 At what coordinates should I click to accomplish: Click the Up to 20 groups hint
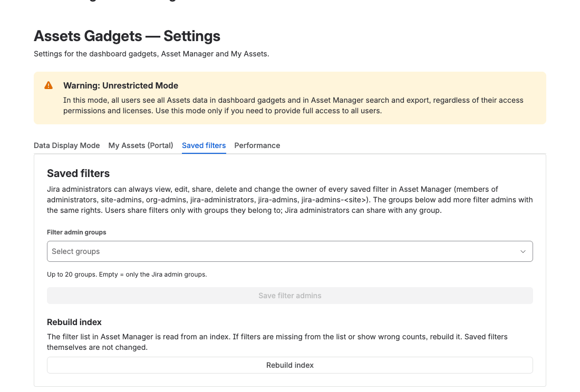point(127,275)
